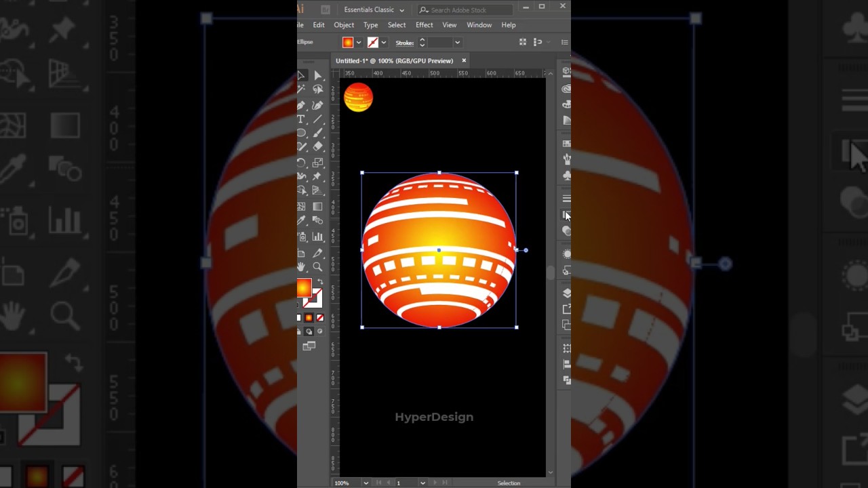Adjust the Stroke weight stepper arrows
The width and height of the screenshot is (868, 488).
422,43
